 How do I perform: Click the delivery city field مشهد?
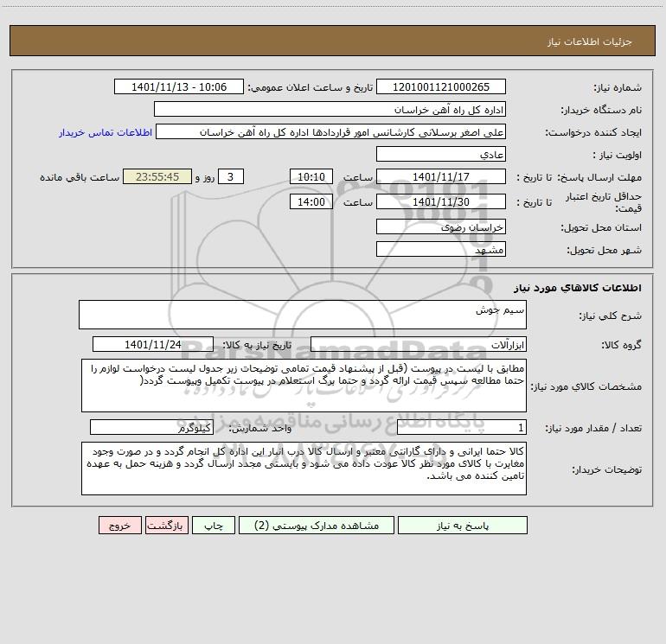pyautogui.click(x=441, y=249)
